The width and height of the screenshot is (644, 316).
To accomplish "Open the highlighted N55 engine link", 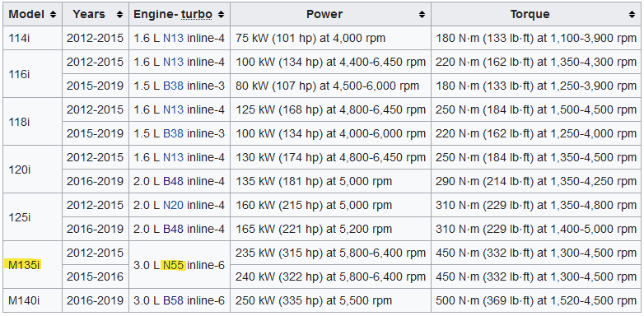I will tap(173, 266).
